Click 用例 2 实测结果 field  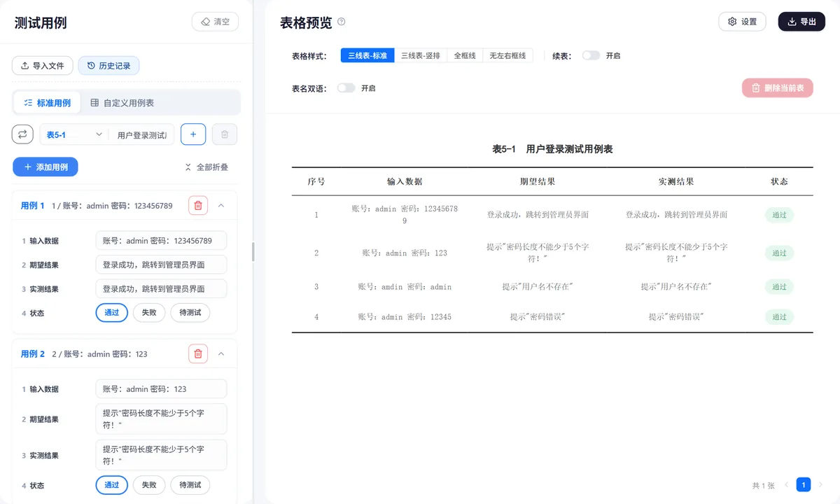tap(161, 455)
